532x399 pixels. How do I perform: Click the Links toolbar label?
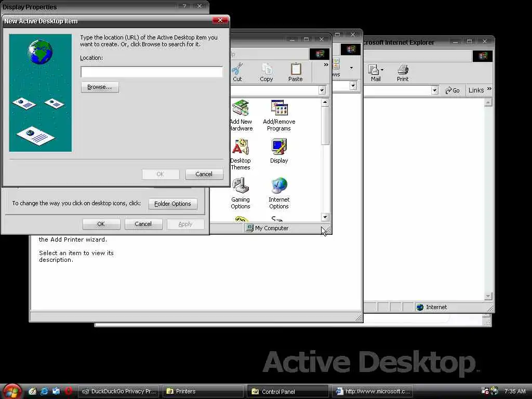pos(476,90)
